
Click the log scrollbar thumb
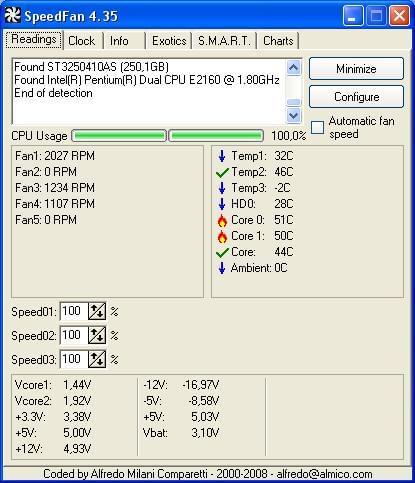(293, 102)
